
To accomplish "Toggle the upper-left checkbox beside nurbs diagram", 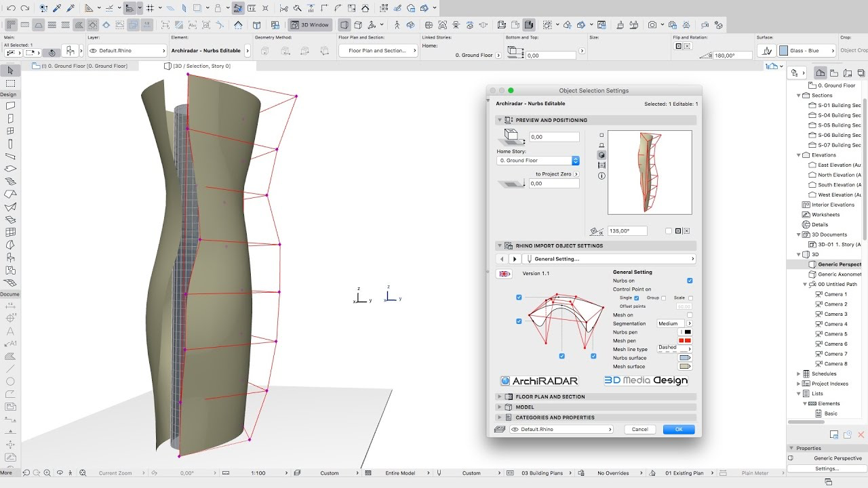I will point(519,298).
